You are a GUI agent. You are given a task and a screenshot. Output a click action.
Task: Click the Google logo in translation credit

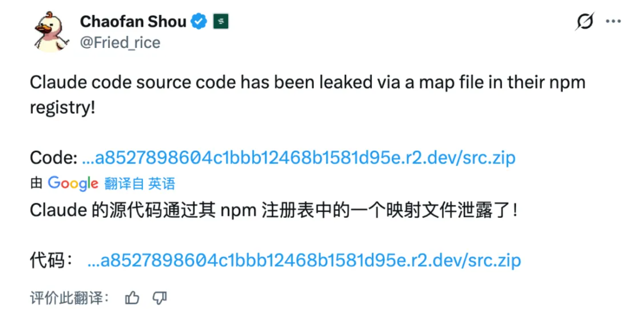click(73, 183)
